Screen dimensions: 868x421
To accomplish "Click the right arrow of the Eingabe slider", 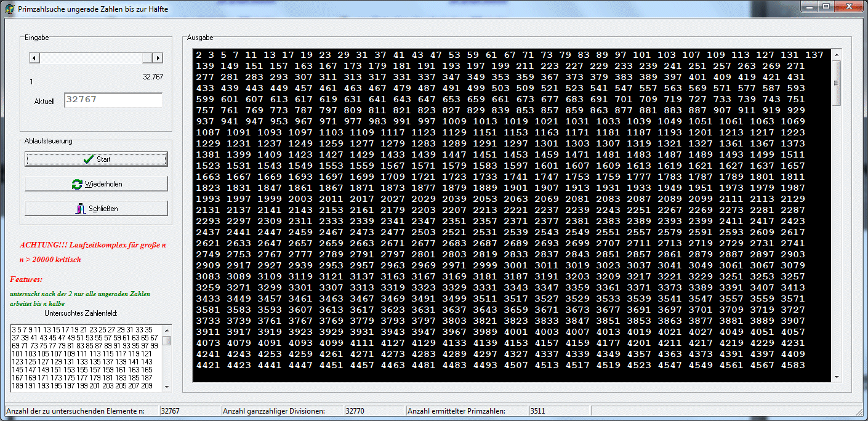I will 158,58.
